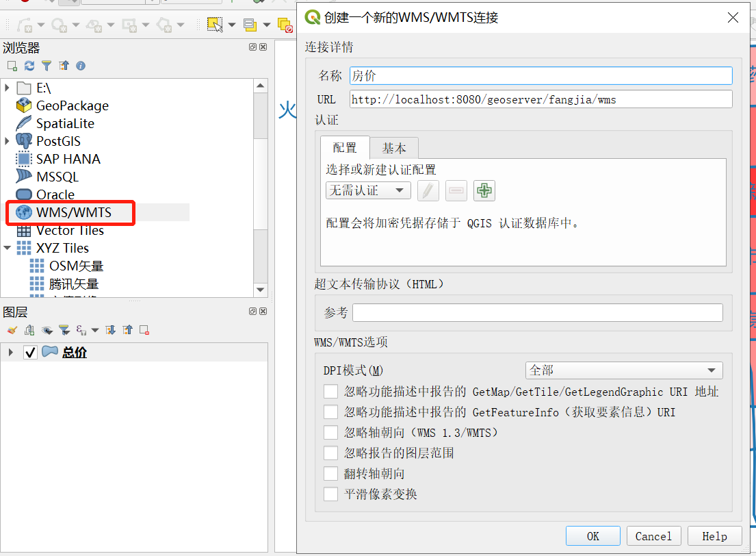Remove layer icon in Layers panel
The image size is (756, 556).
point(143,329)
